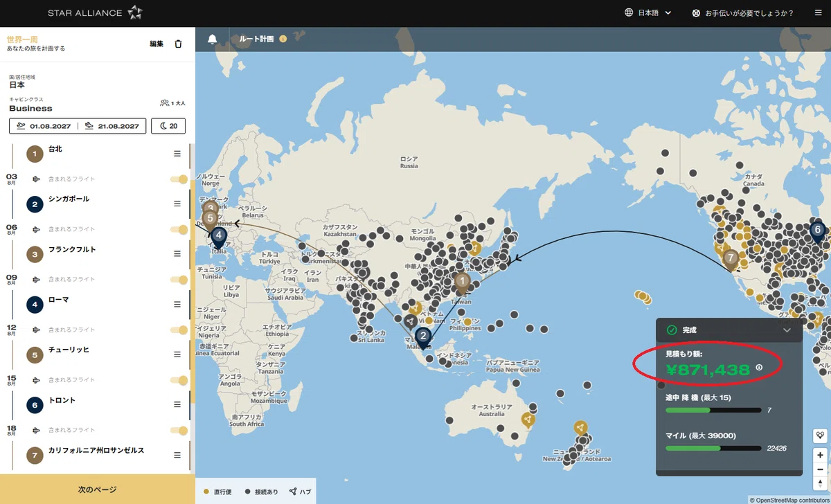Toggle included flight between トロント and ロサンゼルス
Screen dimensions: 831x504
[179, 430]
